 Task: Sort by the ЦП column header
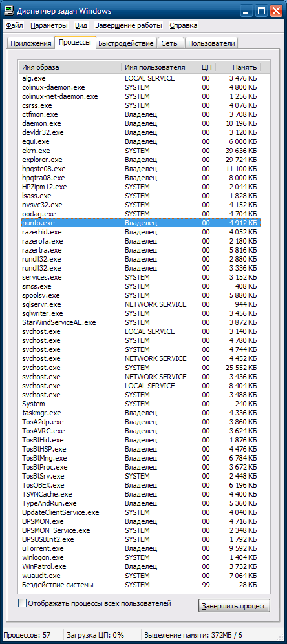pyautogui.click(x=204, y=67)
